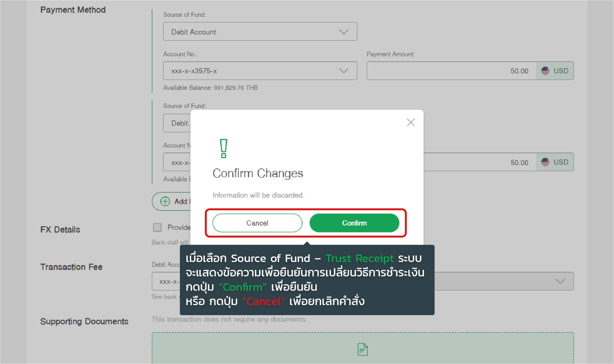Click US flag icon in second amount
The height and width of the screenshot is (364, 614).
pyautogui.click(x=545, y=162)
